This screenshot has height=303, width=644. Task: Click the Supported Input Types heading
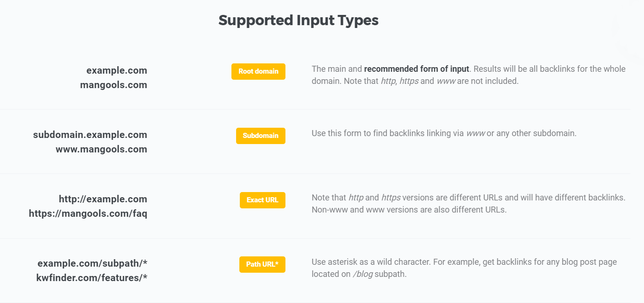click(298, 21)
